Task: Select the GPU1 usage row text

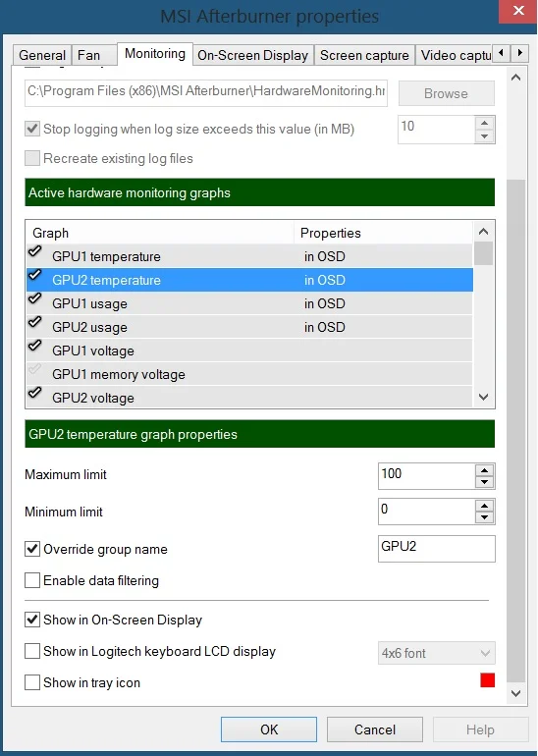Action: [x=89, y=303]
